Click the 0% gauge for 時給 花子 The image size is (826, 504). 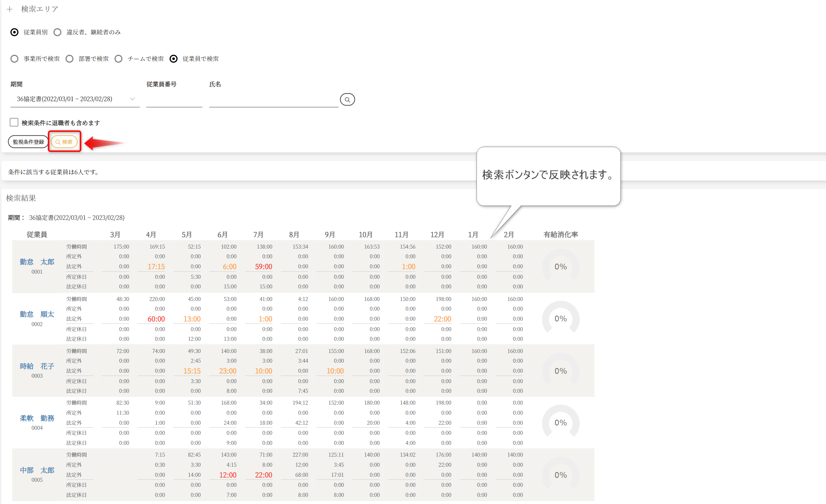560,371
